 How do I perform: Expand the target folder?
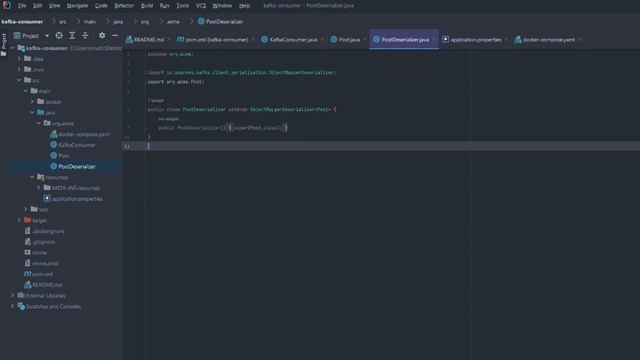[x=19, y=220]
